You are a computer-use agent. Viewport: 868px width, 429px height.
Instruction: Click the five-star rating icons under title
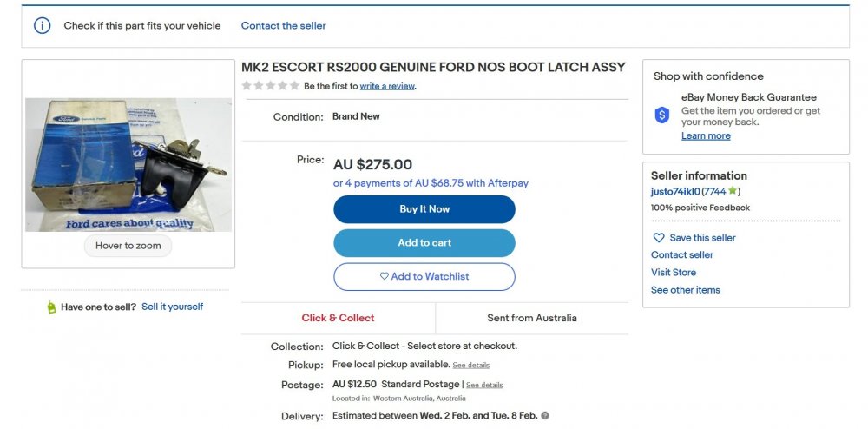[x=271, y=86]
